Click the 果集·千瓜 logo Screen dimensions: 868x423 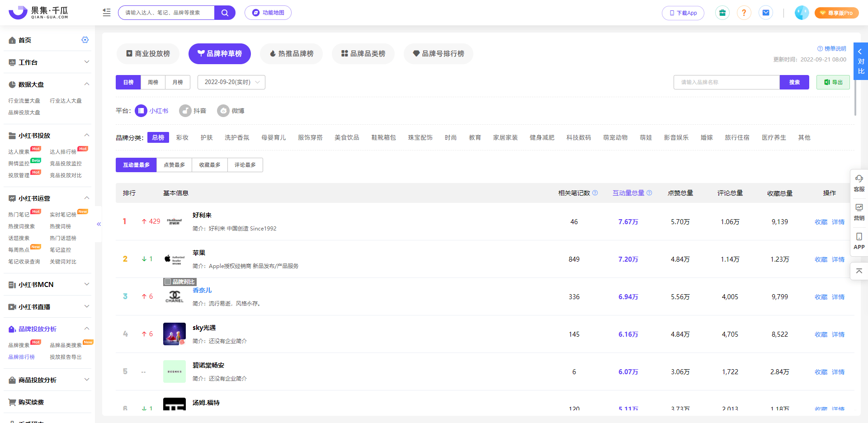[x=38, y=13]
